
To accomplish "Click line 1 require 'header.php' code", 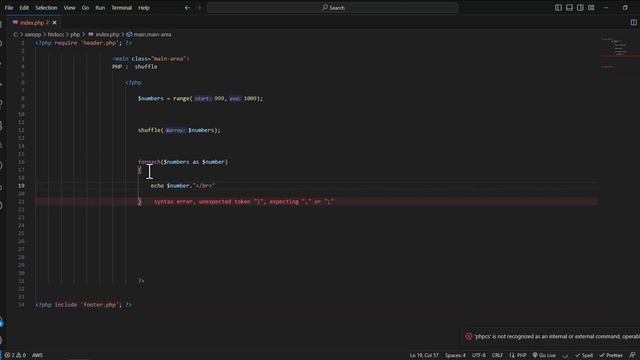I will point(83,42).
